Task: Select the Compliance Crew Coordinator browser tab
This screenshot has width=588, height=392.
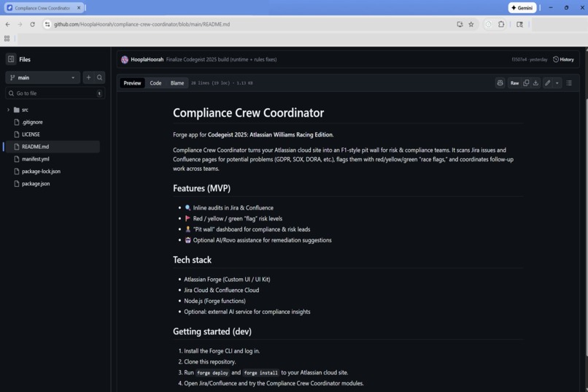Action: (x=42, y=8)
